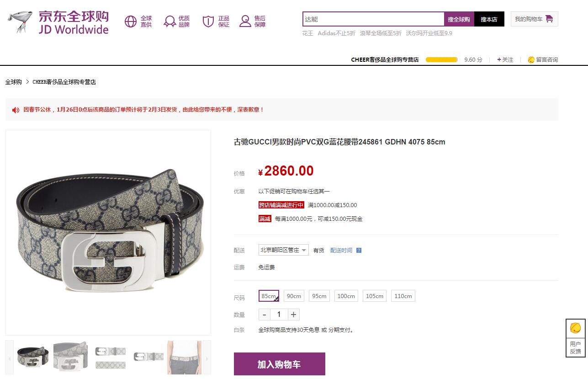Increase quantity with the plus button
588x379 pixels.
click(293, 315)
